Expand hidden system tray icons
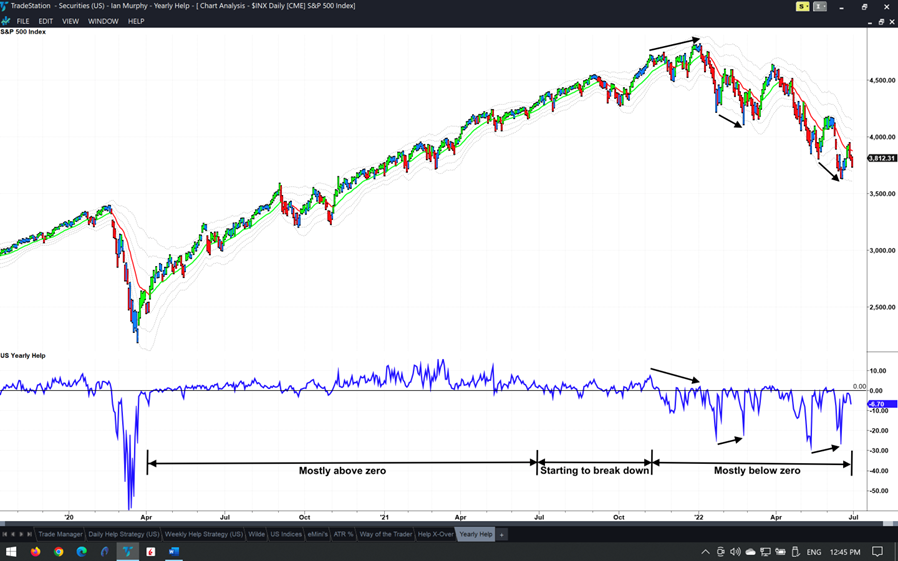Screen dimensions: 898x561 (x=705, y=551)
